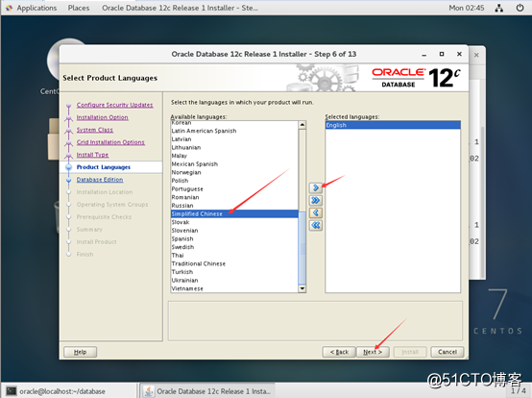Select Turkish in Available languages
532x398 pixels.
coord(234,272)
